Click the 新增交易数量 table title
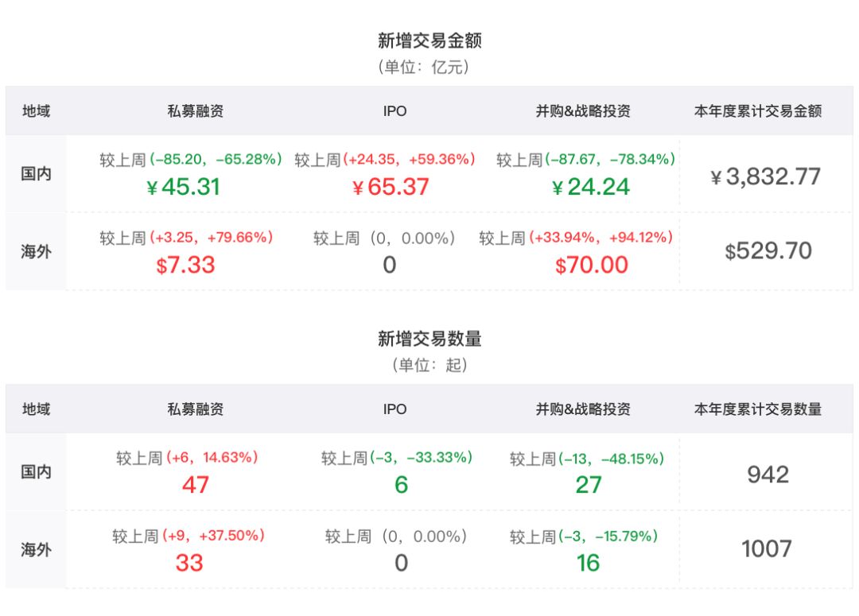 point(429,339)
